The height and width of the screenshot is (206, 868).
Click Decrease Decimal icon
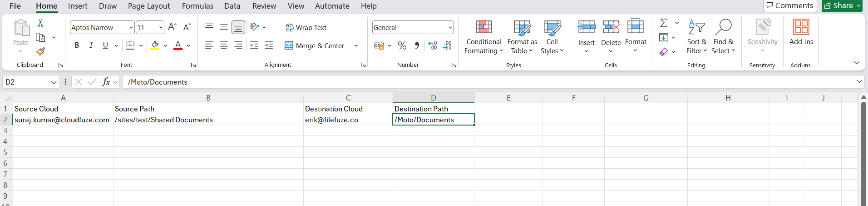pos(447,45)
